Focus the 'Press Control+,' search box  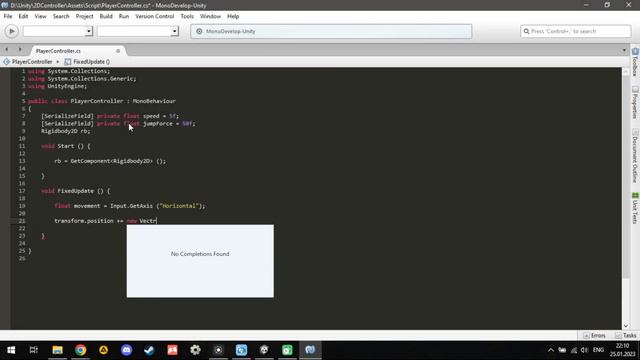pos(576,31)
